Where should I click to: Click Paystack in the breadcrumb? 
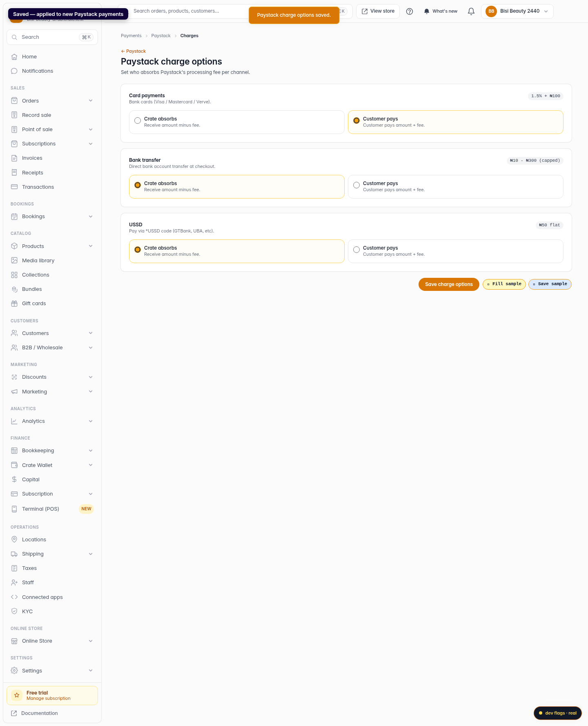[x=161, y=36]
